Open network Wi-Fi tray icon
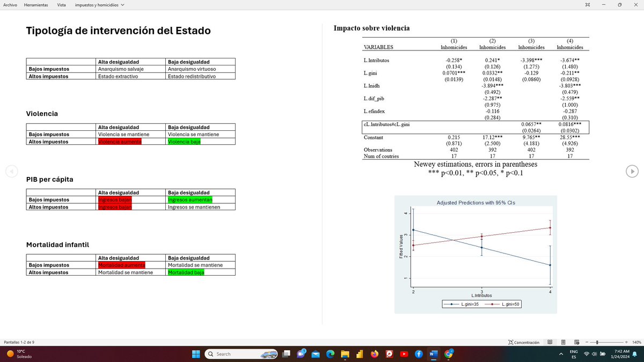Image resolution: width=644 pixels, height=362 pixels. 587,354
